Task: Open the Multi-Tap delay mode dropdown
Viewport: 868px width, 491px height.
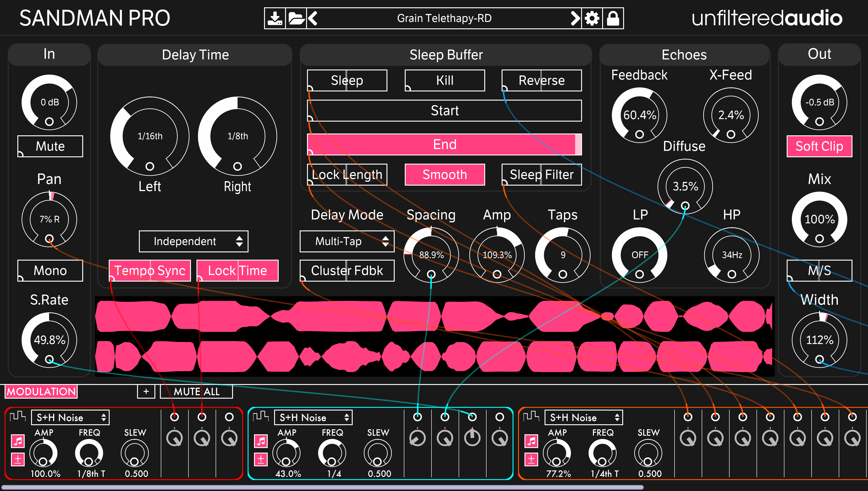Action: point(347,241)
